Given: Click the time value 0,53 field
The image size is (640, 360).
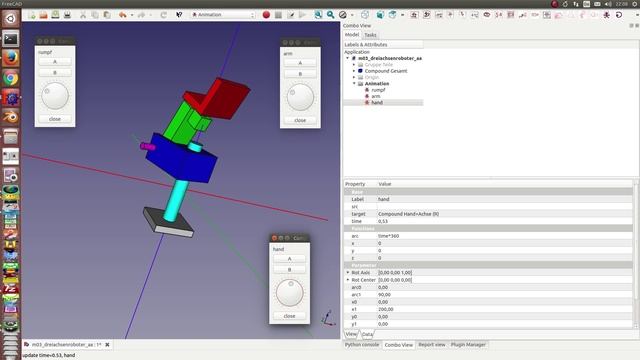Looking at the screenshot, I should (x=505, y=221).
